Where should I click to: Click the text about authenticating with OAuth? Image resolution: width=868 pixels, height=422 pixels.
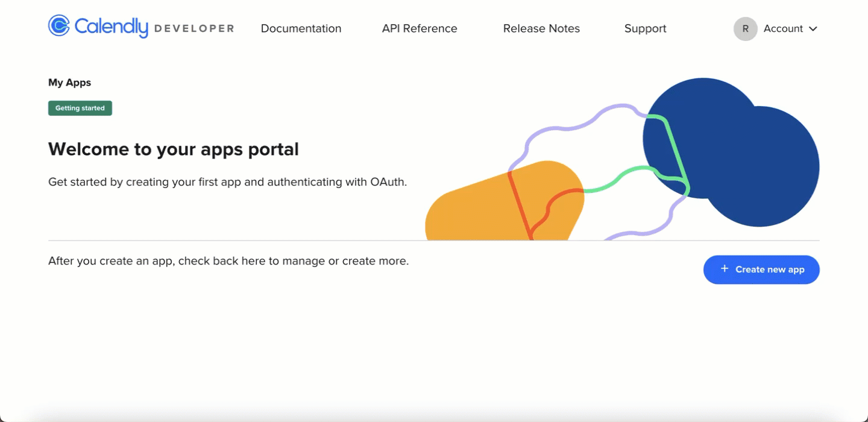pyautogui.click(x=228, y=181)
